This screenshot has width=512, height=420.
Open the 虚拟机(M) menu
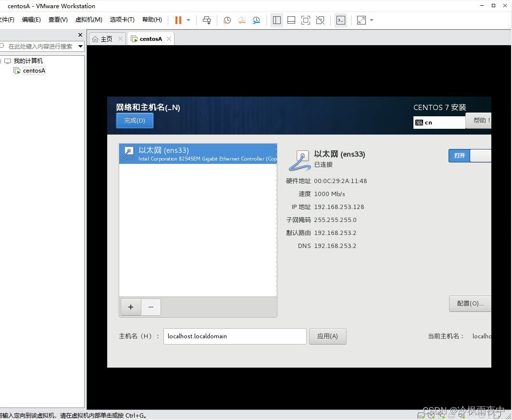pos(89,20)
